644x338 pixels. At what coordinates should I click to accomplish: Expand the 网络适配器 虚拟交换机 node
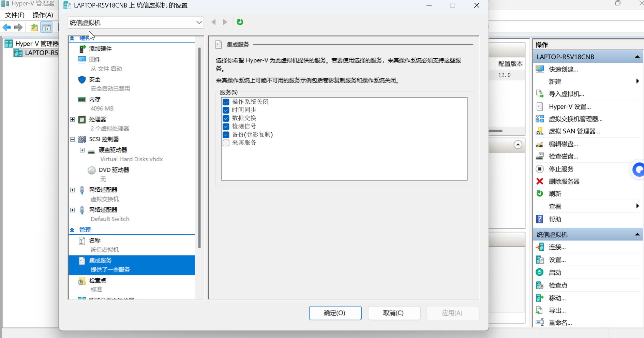(x=73, y=190)
